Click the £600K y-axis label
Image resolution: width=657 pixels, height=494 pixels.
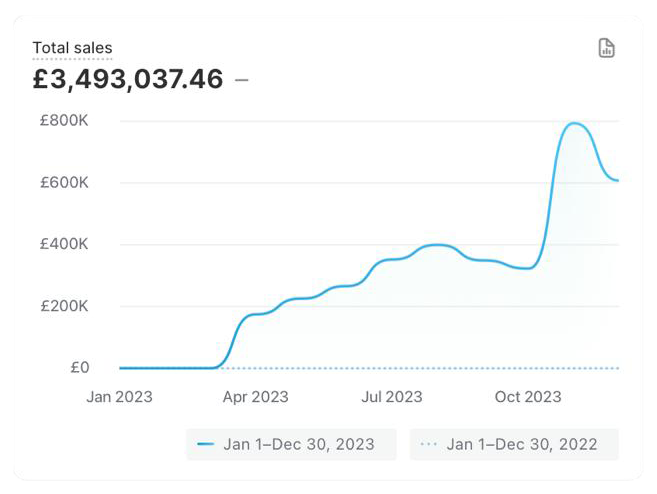coord(64,183)
